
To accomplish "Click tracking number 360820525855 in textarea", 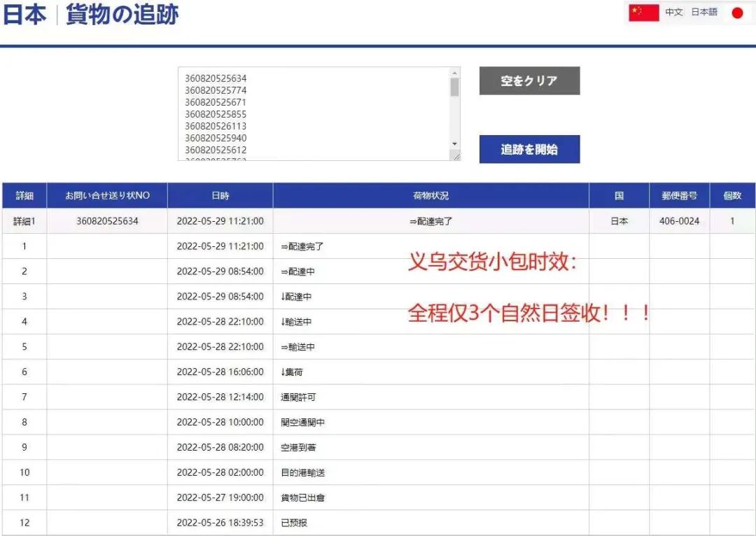I will (x=216, y=114).
